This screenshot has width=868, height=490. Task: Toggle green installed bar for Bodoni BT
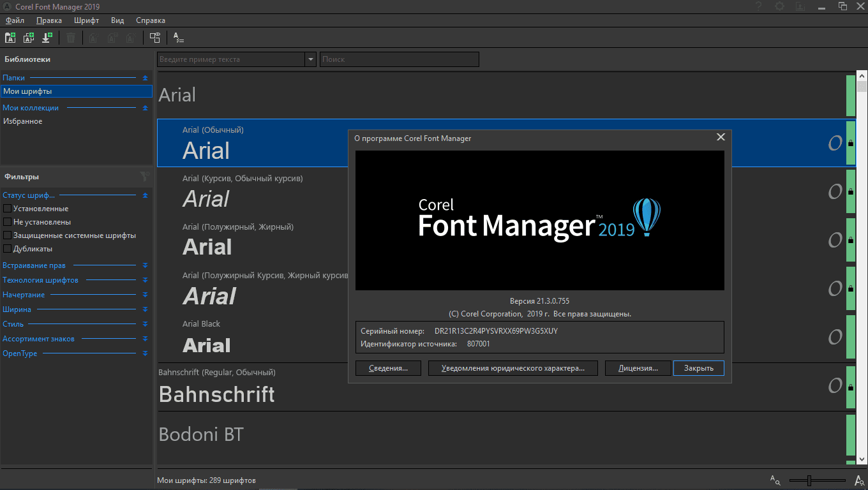click(x=851, y=435)
